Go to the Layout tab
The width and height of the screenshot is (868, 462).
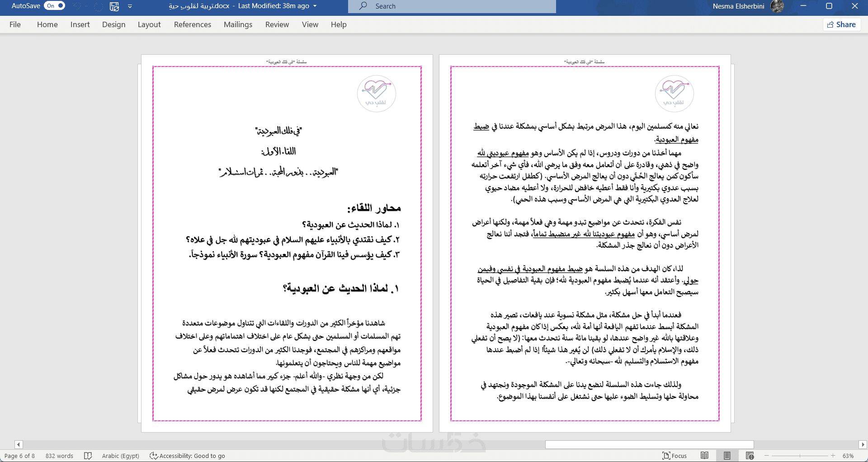[x=149, y=24]
